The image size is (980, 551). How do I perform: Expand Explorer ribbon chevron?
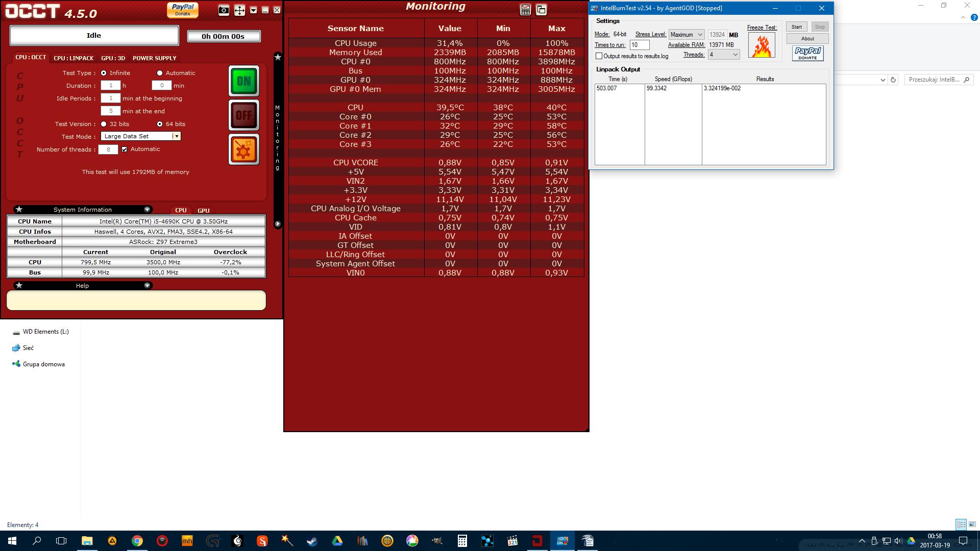tap(963, 17)
